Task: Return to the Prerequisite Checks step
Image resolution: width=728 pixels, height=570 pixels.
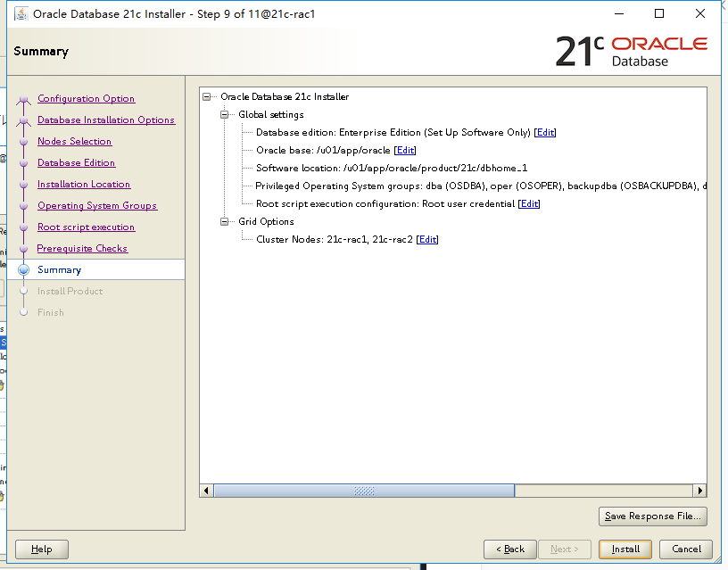Action: pos(82,248)
